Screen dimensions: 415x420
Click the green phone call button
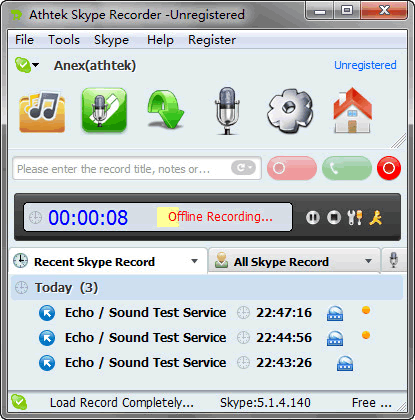[x=347, y=168]
